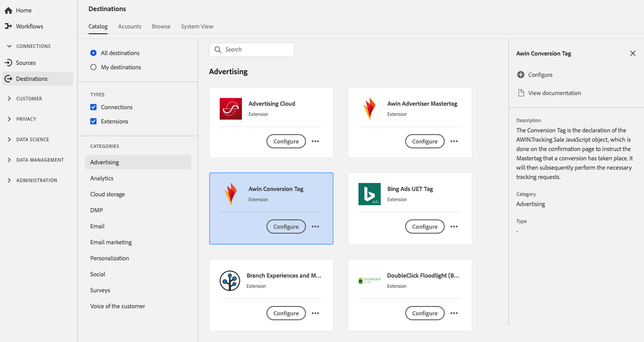The height and width of the screenshot is (342, 644).
Task: Select the Awin Advertiser Mastertag card title
Action: [422, 103]
